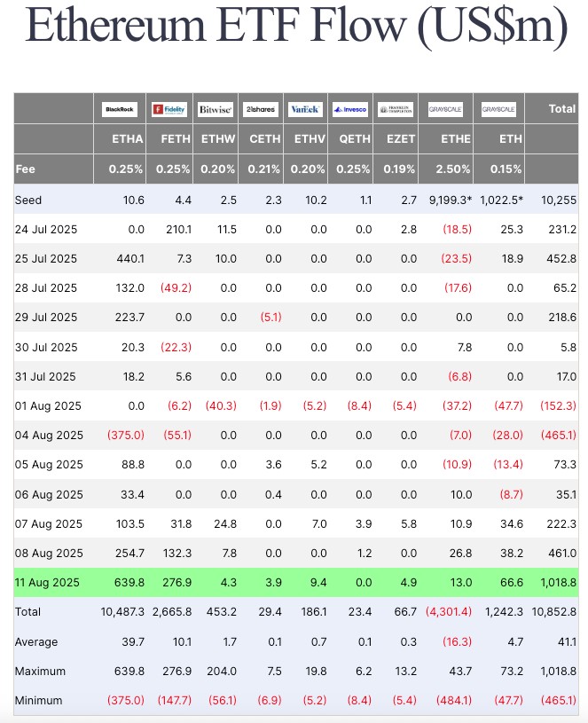This screenshot has width=588, height=723.
Task: Click the Maximum row label
Action: coord(40,671)
